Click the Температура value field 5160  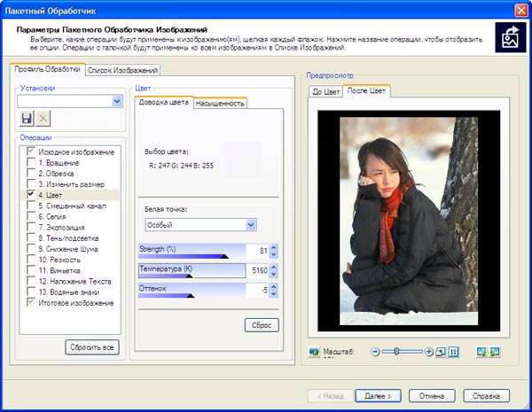coord(258,270)
